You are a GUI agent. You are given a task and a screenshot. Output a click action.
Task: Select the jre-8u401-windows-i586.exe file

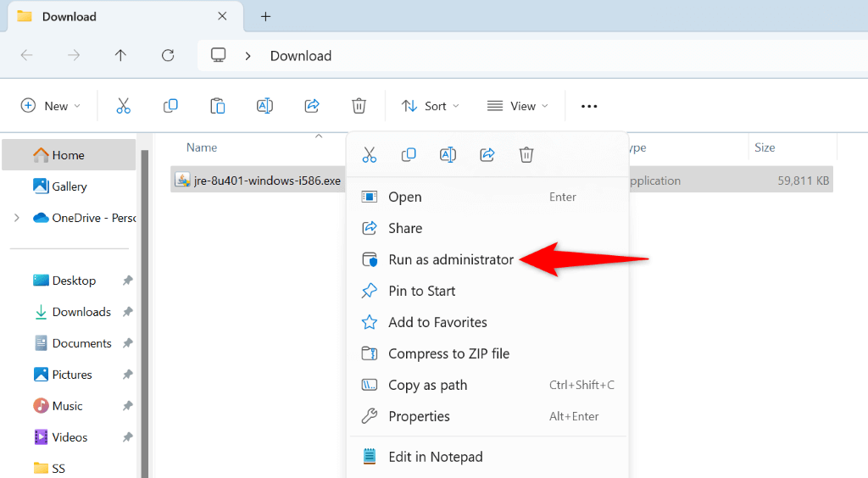[x=259, y=181]
